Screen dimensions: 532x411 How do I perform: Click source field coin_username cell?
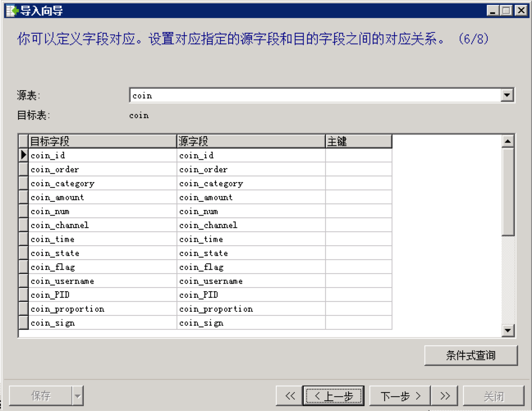pos(251,281)
